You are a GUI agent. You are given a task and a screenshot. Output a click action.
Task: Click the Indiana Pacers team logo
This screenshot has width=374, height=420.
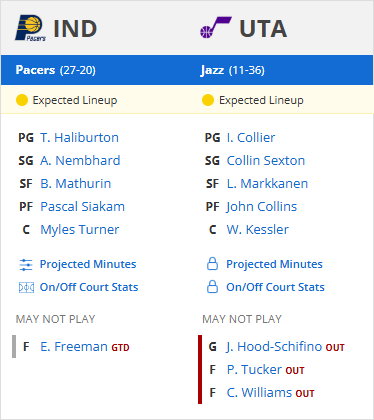tap(30, 28)
